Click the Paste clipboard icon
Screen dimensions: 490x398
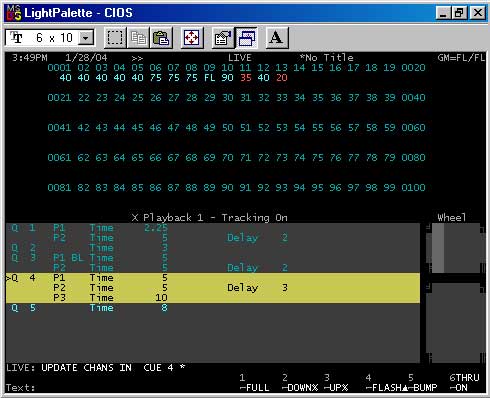click(161, 38)
